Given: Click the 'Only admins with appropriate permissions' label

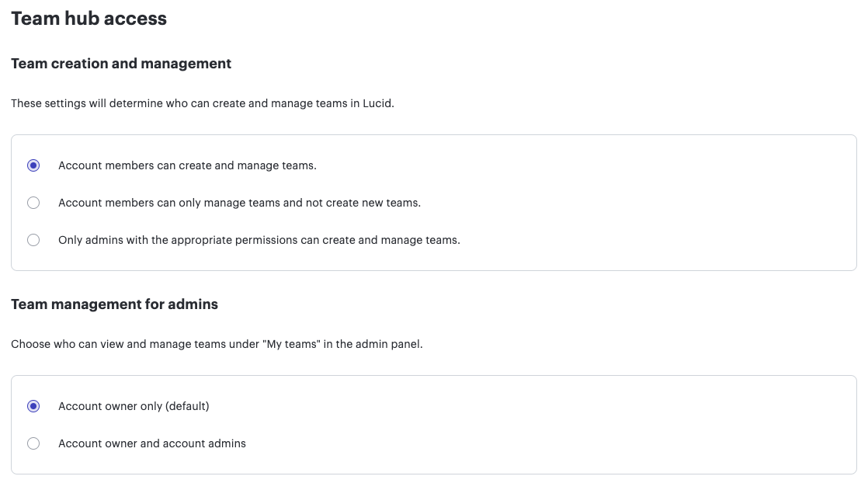Looking at the screenshot, I should [x=259, y=240].
